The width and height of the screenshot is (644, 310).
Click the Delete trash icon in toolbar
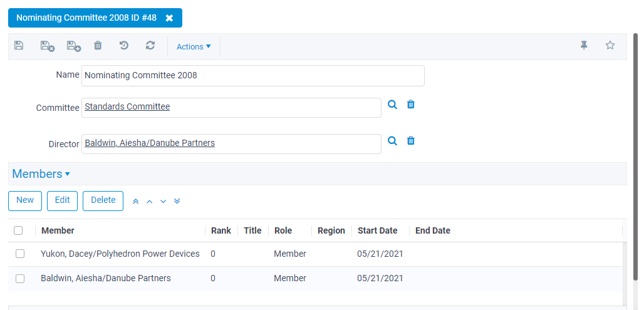click(x=98, y=46)
